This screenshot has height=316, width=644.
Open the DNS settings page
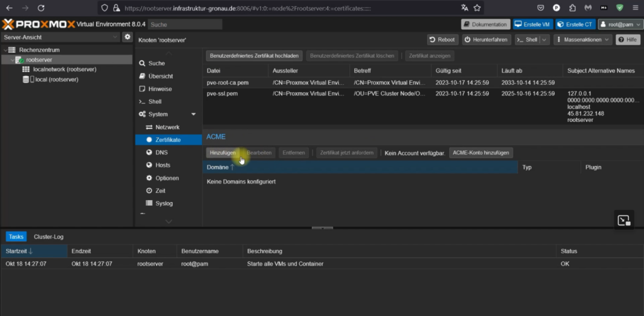coord(161,152)
